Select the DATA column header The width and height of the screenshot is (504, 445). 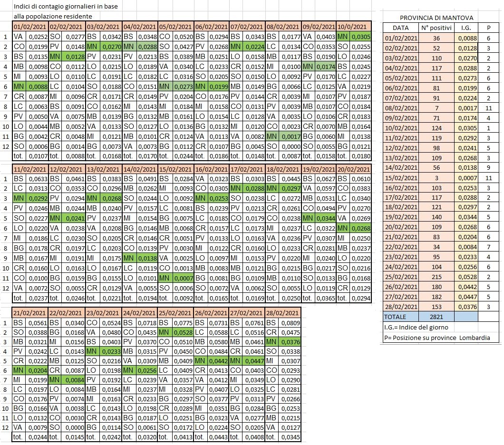[x=400, y=28]
